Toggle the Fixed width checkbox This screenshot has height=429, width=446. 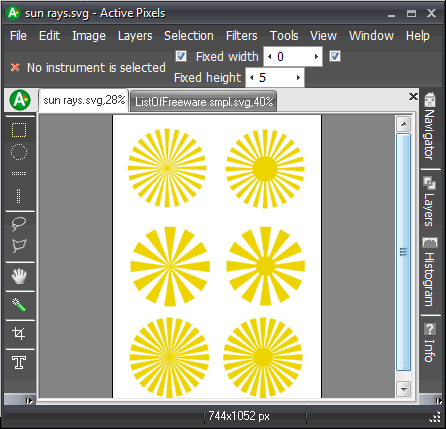181,56
